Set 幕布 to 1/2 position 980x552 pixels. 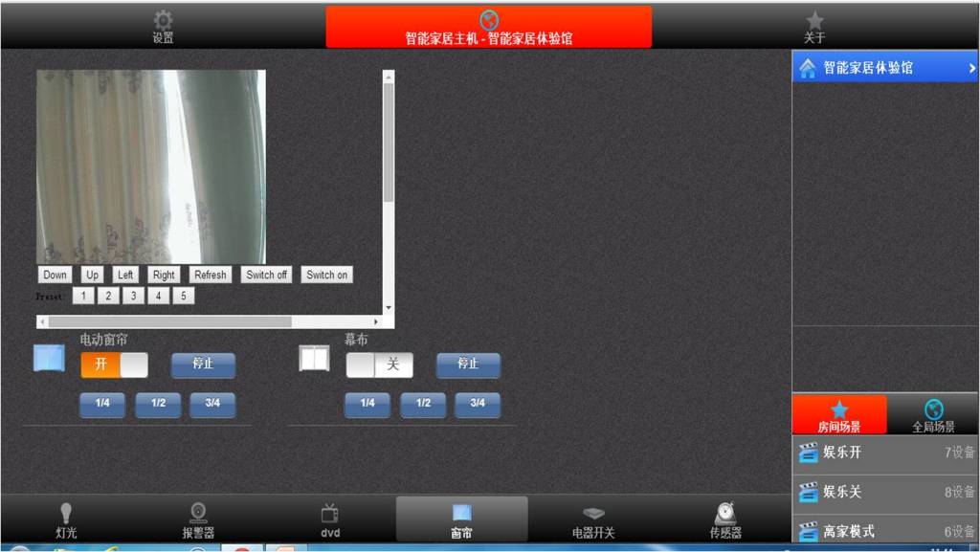pos(423,404)
